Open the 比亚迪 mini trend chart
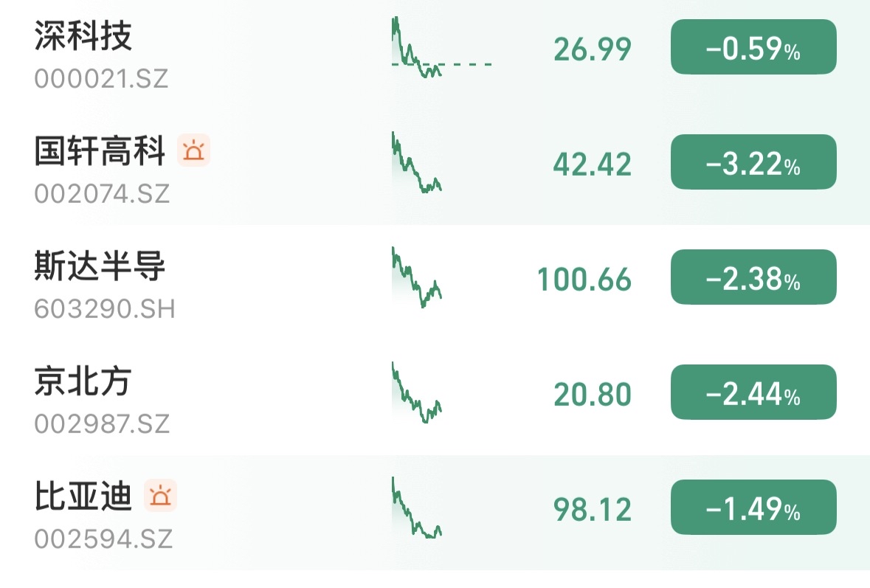 [417, 509]
